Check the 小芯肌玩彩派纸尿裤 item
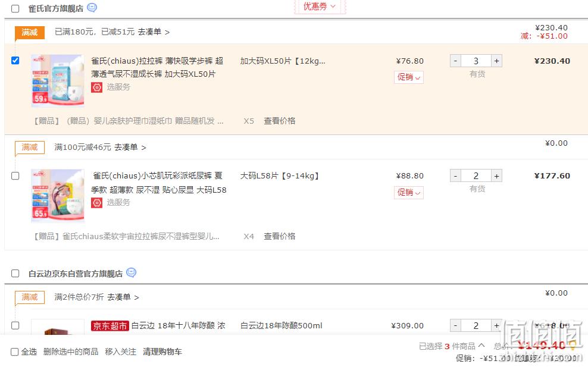The width and height of the screenshot is (588, 367). (x=15, y=175)
